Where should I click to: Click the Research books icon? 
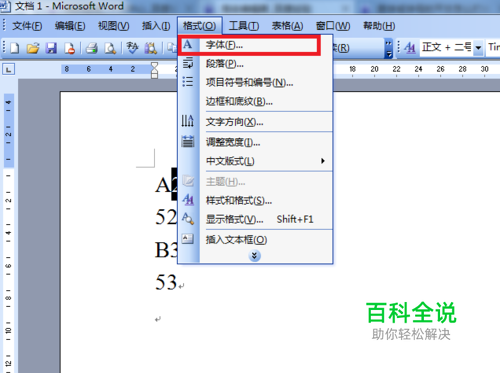150,48
